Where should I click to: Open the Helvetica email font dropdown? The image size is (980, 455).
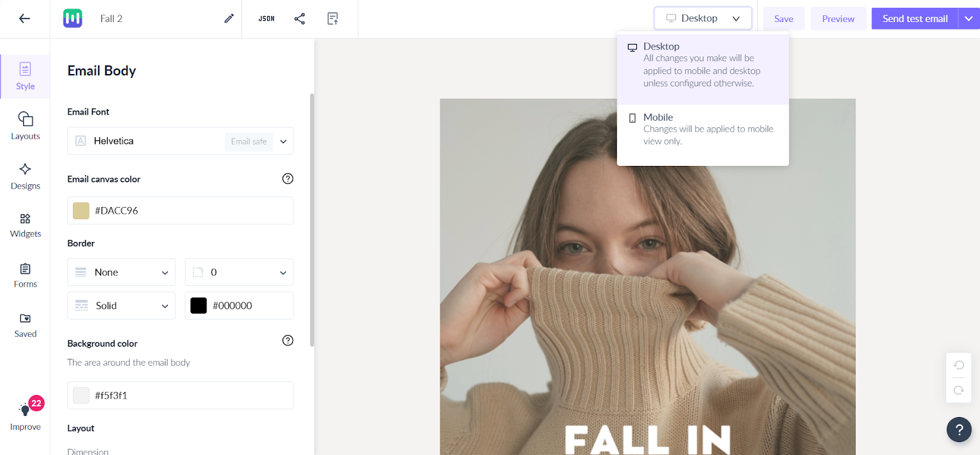(x=180, y=141)
